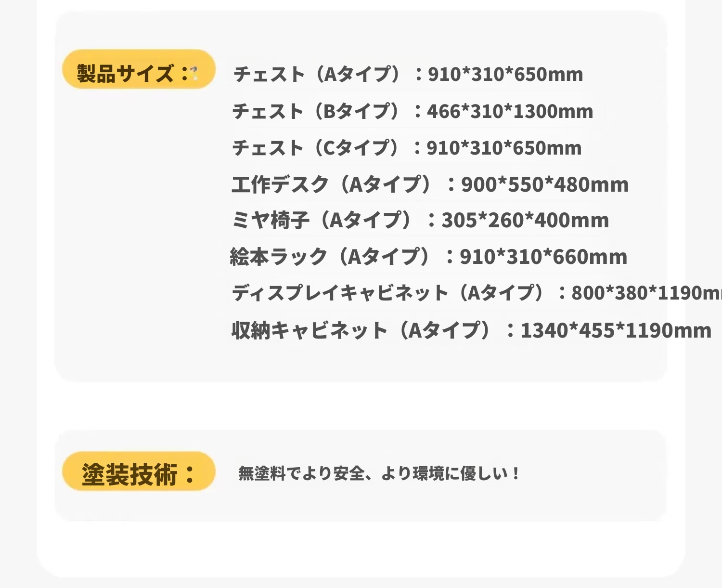722x588 pixels.
Task: Select the ミヤ椅子（Aタイプ） product name
Action: coord(323,221)
